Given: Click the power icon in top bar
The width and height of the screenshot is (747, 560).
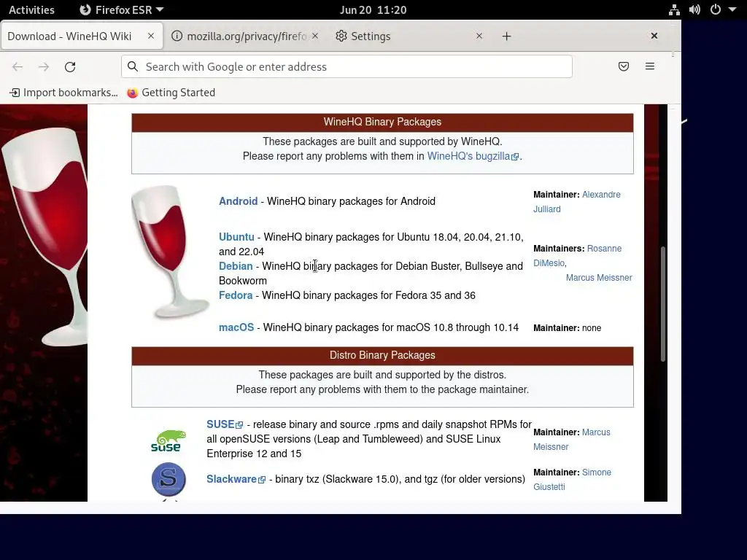Looking at the screenshot, I should [715, 9].
